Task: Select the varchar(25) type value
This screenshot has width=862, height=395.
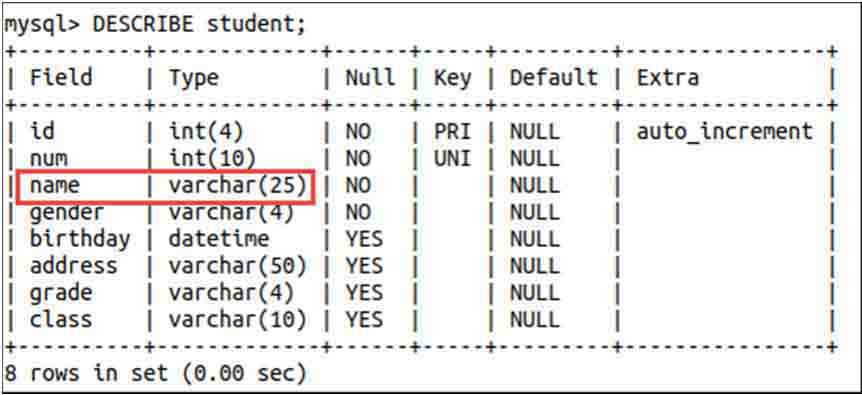Action: point(237,187)
